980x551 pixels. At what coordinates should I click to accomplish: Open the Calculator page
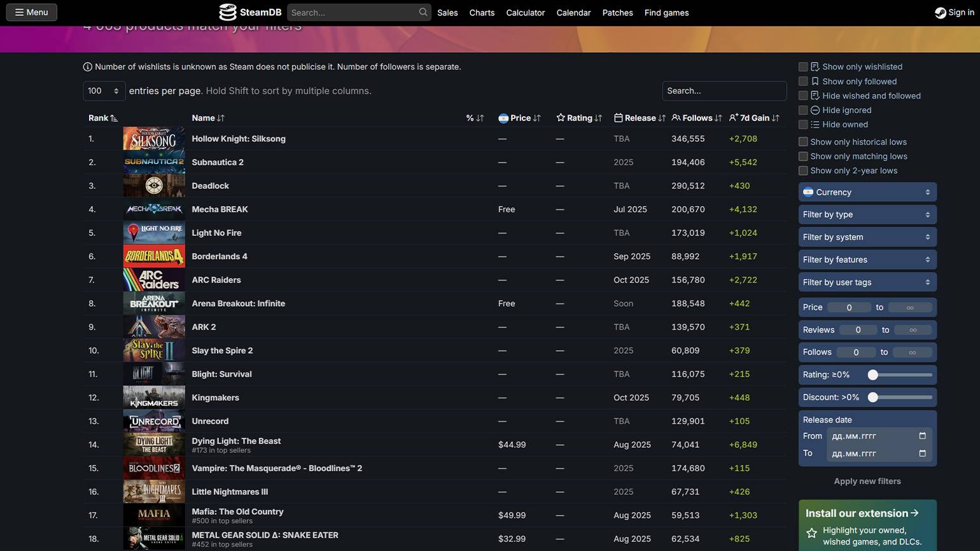click(x=526, y=13)
